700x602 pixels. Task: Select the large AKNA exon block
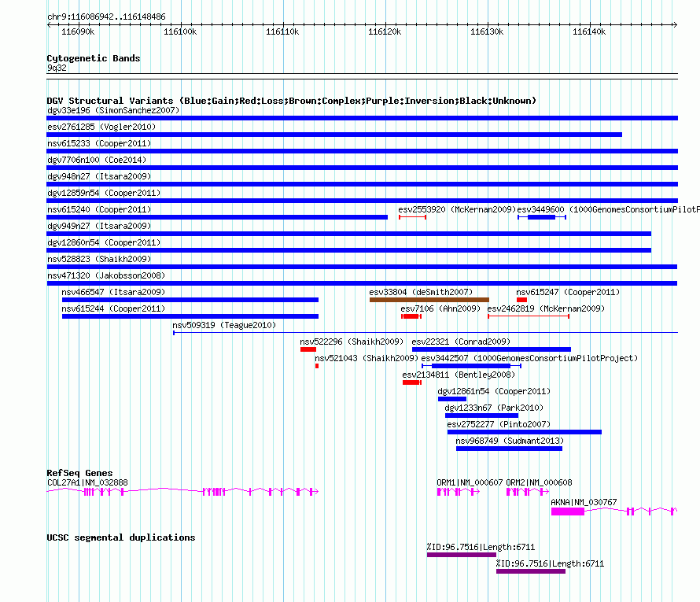[567, 512]
